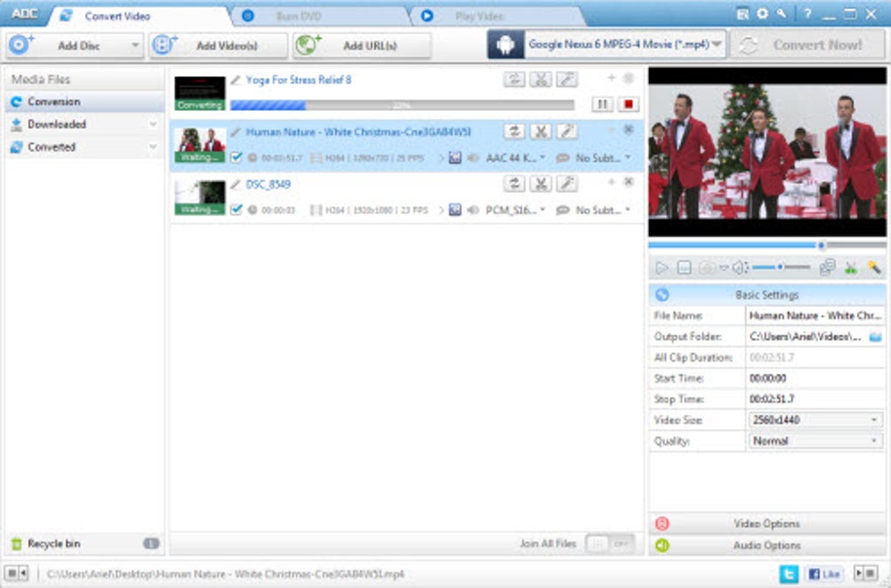The image size is (891, 588).
Task: Open the magic wand effects for Yoga For Stress Relief 8
Action: [x=567, y=79]
